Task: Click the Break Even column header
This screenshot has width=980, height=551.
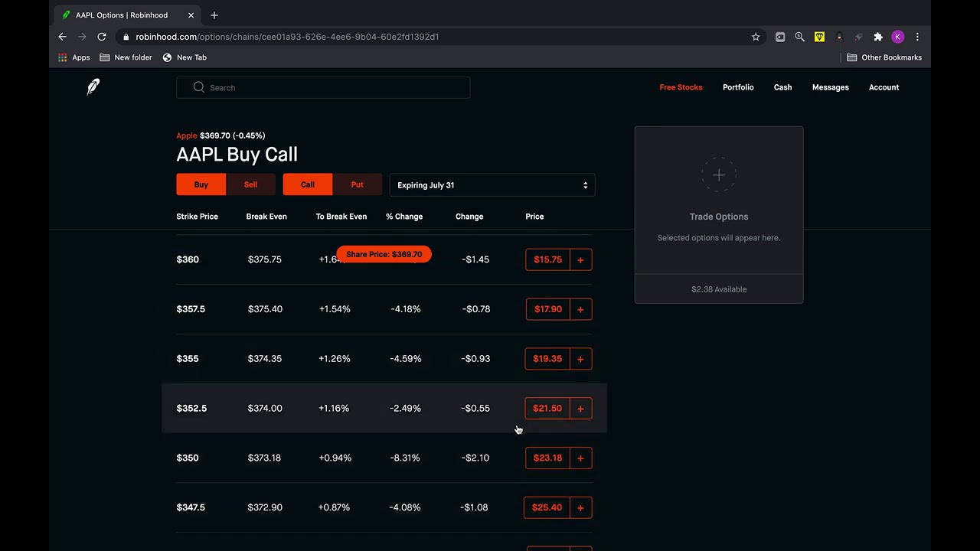Action: [x=266, y=217]
